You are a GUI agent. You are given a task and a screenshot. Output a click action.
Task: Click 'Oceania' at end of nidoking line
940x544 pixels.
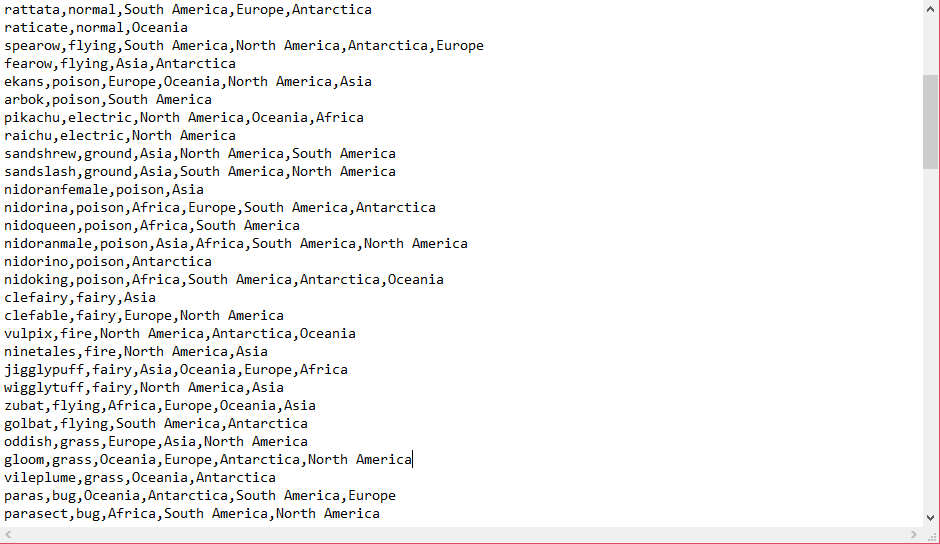[x=415, y=279]
